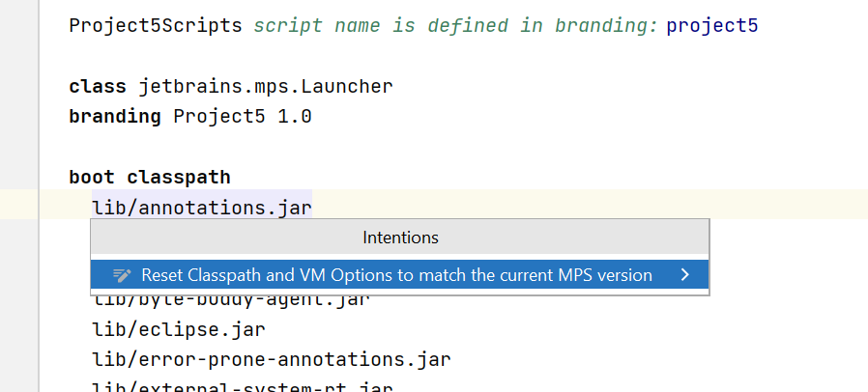This screenshot has height=392, width=868.
Task: Click the boot classpath keyword
Action: click(150, 177)
